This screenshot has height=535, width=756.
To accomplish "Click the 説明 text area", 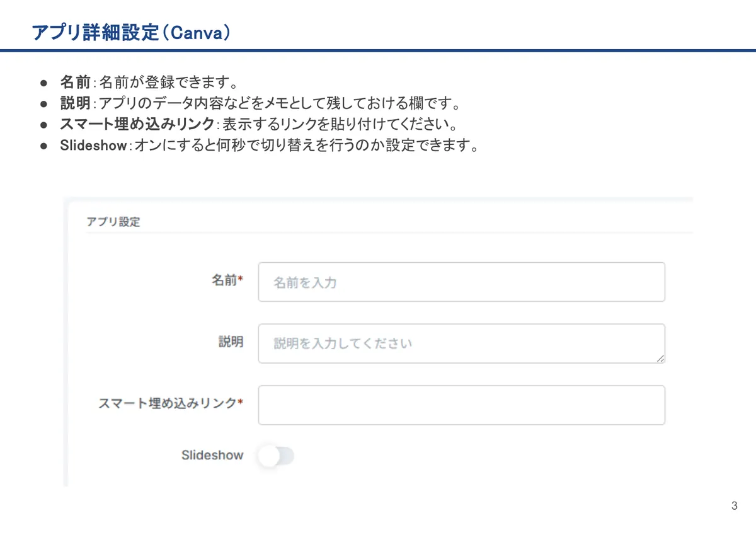I will click(461, 343).
